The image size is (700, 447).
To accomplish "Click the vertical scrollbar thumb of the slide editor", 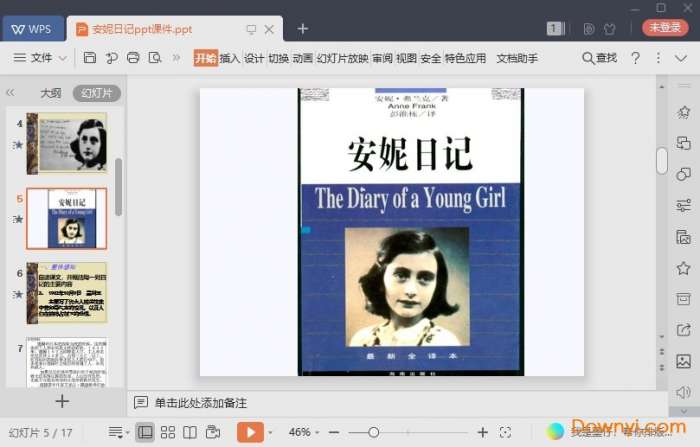I will coord(662,161).
